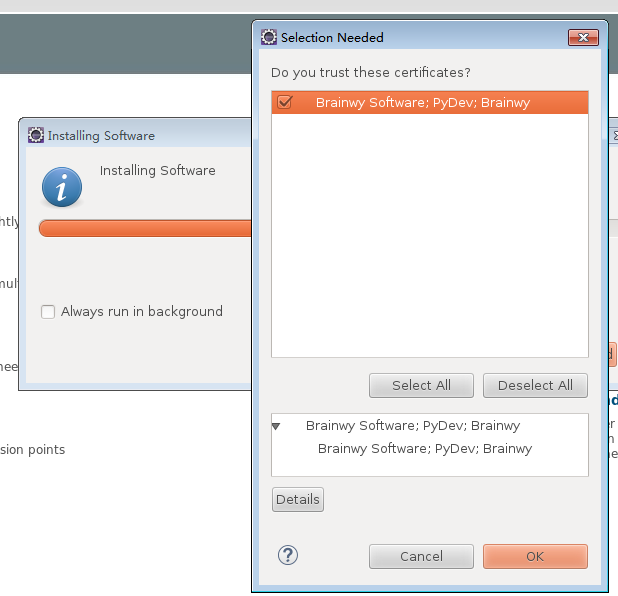The height and width of the screenshot is (596, 618).
Task: Click Eclipse icon in Installing Software title bar
Action: click(x=36, y=135)
